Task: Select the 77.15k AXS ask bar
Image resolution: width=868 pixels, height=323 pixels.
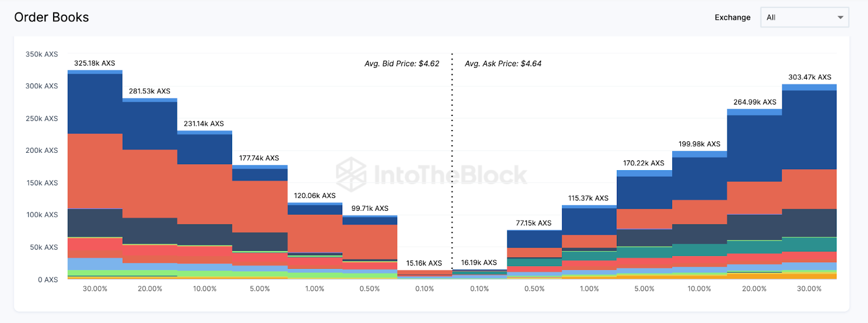Action: [x=534, y=254]
